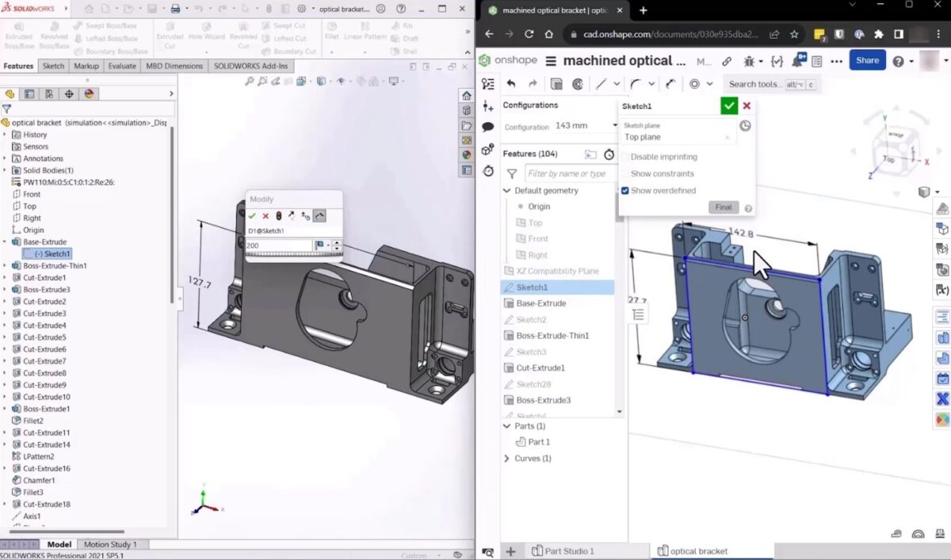
Task: Open the ConfigurationManager tab icon in SolidWorks
Action: coord(49,93)
